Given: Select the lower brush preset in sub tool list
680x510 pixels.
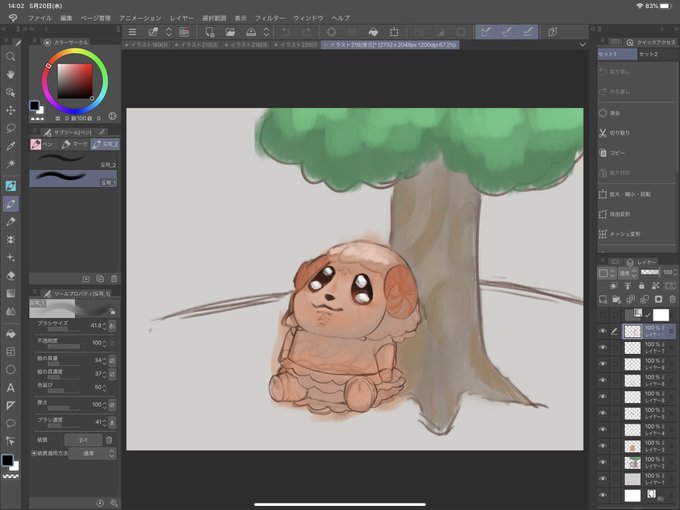Looking at the screenshot, I should click(73, 179).
